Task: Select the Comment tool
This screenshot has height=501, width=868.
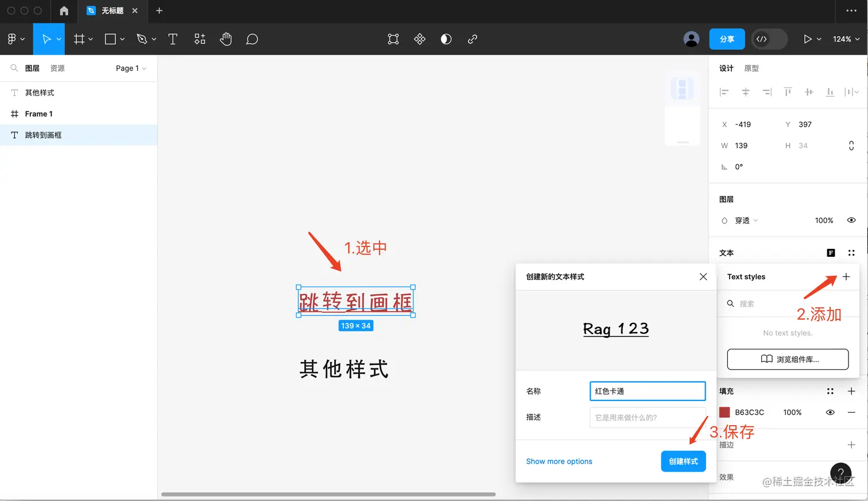Action: (x=252, y=39)
